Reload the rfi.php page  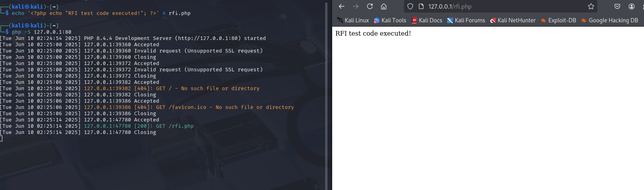pyautogui.click(x=370, y=6)
